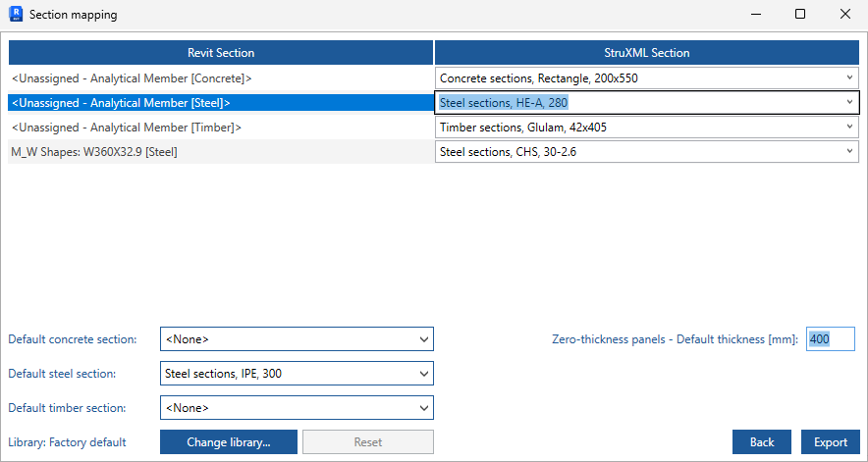Click the Default timber section label
Image resolution: width=868 pixels, height=462 pixels.
pyautogui.click(x=67, y=408)
